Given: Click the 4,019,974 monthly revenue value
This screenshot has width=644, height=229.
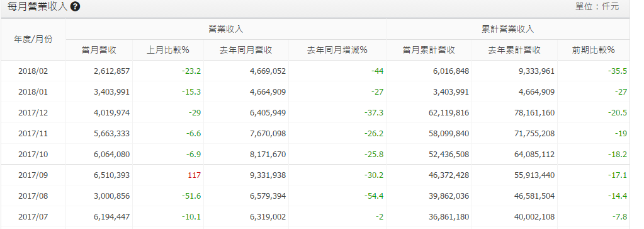Looking at the screenshot, I should [111, 113].
